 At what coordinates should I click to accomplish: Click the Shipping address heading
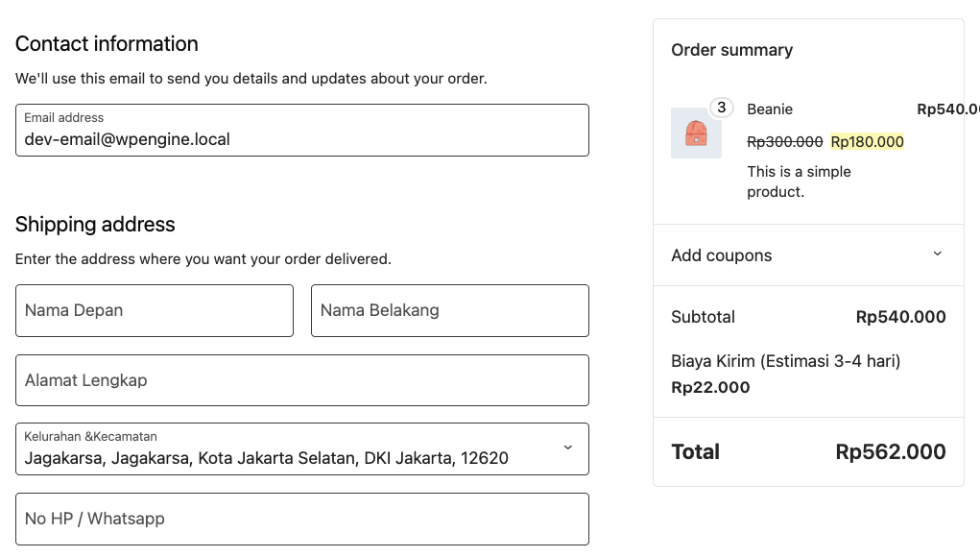click(x=95, y=225)
